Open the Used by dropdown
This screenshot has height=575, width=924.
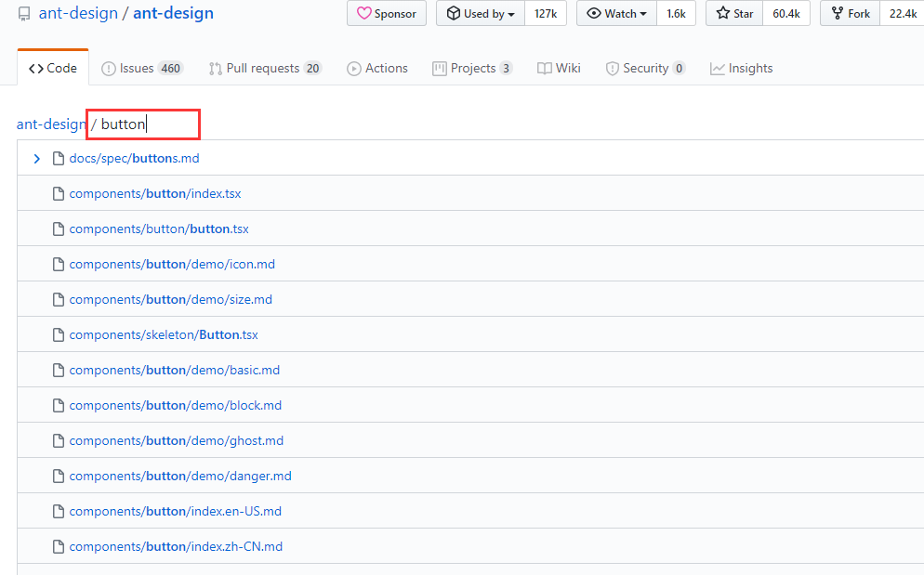(481, 14)
